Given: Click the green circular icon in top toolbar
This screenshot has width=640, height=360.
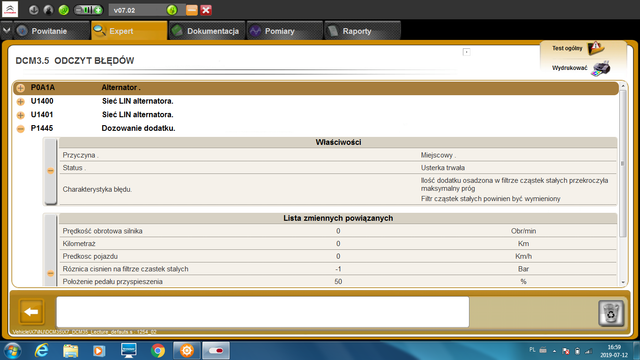Looking at the screenshot, I should pyautogui.click(x=64, y=10).
